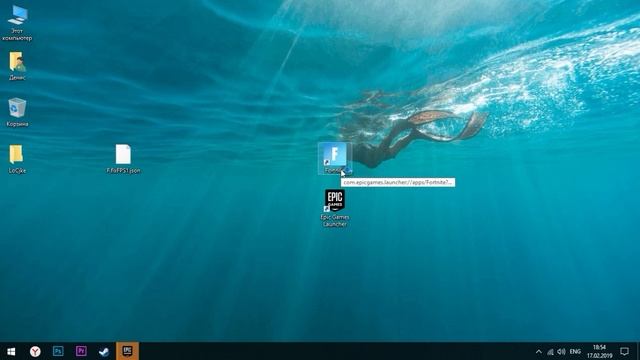Select the Этот компьютер desktop icon
640x360 pixels.
[17, 23]
